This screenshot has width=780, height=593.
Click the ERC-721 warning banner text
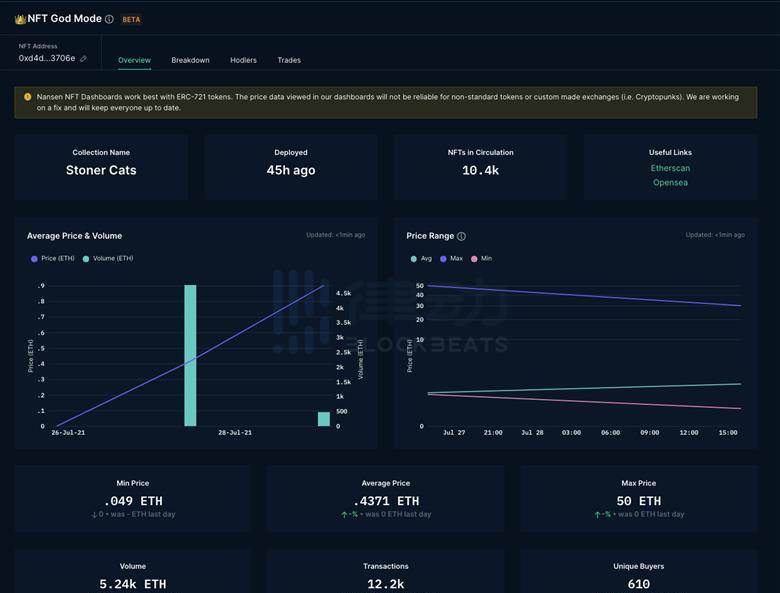388,102
